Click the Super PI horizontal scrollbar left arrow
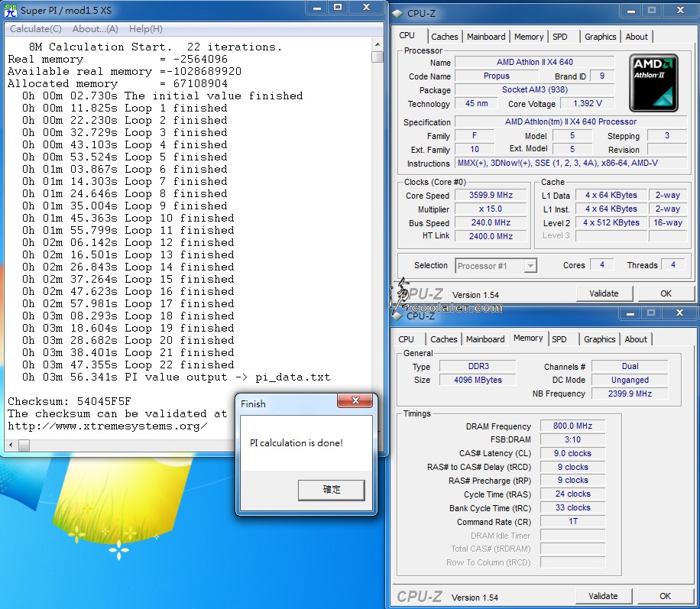This screenshot has width=700, height=609. click(x=11, y=445)
